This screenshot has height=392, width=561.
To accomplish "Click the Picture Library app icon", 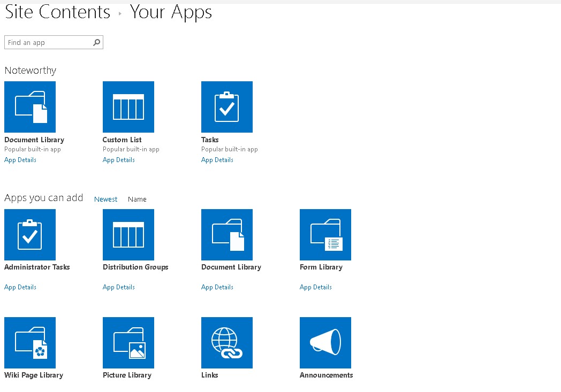I will pyautogui.click(x=128, y=343).
